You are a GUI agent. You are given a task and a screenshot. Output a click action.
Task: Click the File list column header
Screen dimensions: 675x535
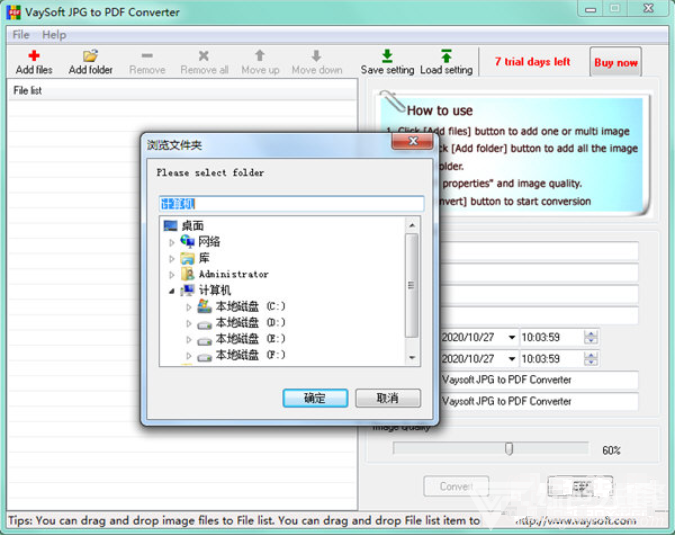(x=183, y=90)
